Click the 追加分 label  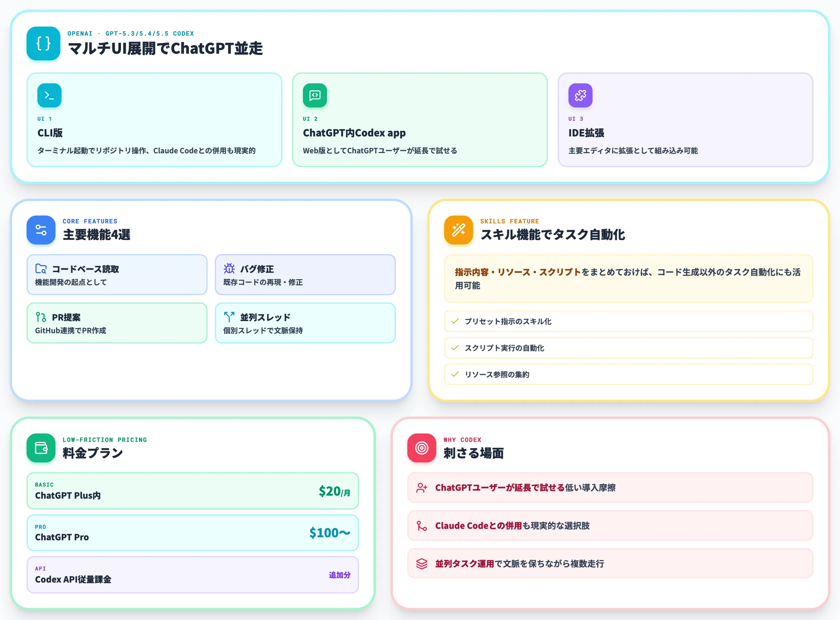tap(339, 575)
